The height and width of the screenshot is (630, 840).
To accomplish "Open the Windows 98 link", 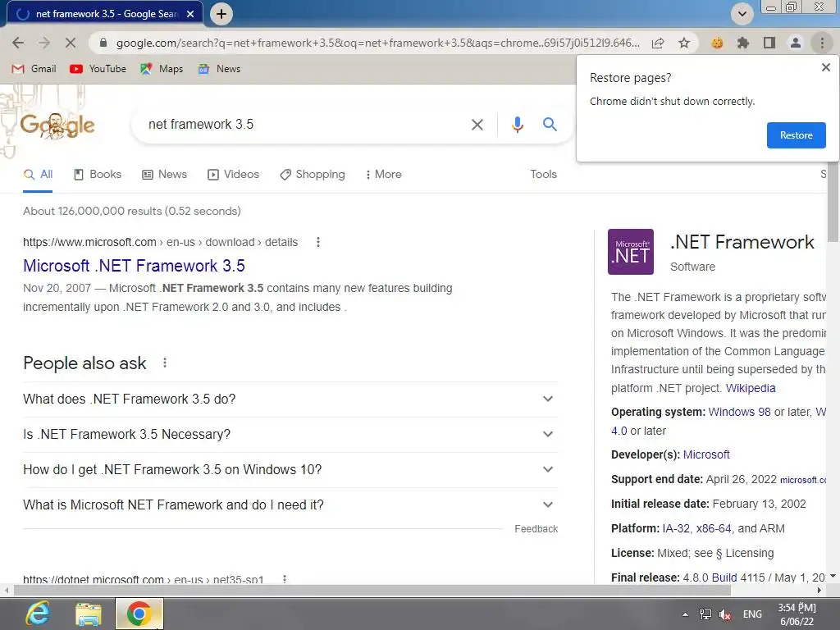I will tap(739, 413).
